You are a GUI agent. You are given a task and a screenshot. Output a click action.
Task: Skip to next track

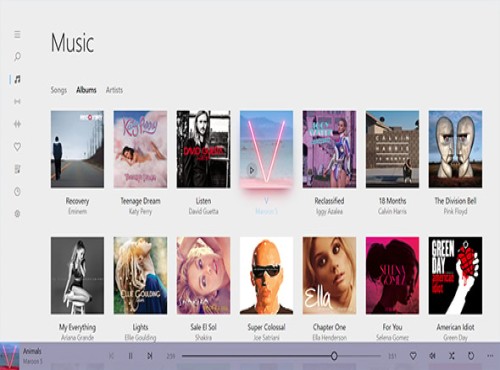(x=150, y=356)
